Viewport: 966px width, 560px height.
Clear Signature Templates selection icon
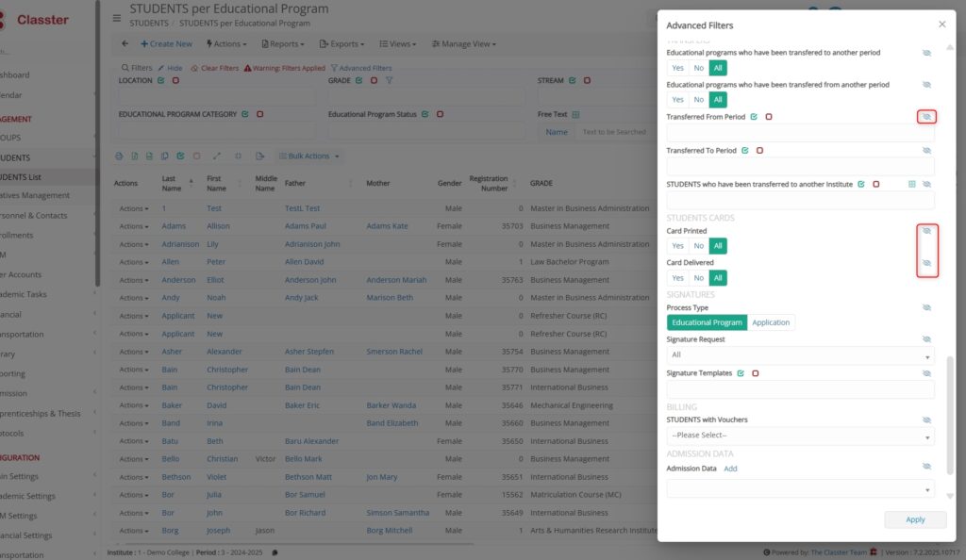(x=756, y=373)
